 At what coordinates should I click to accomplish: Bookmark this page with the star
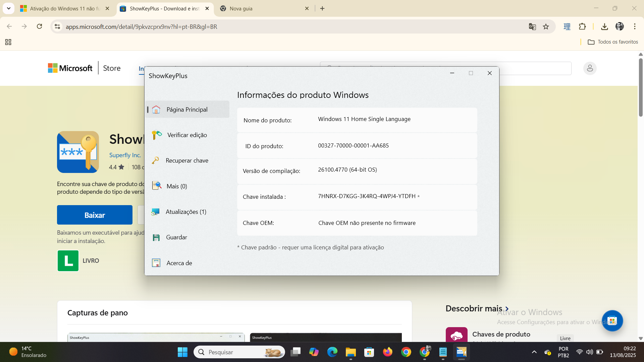pos(546,26)
